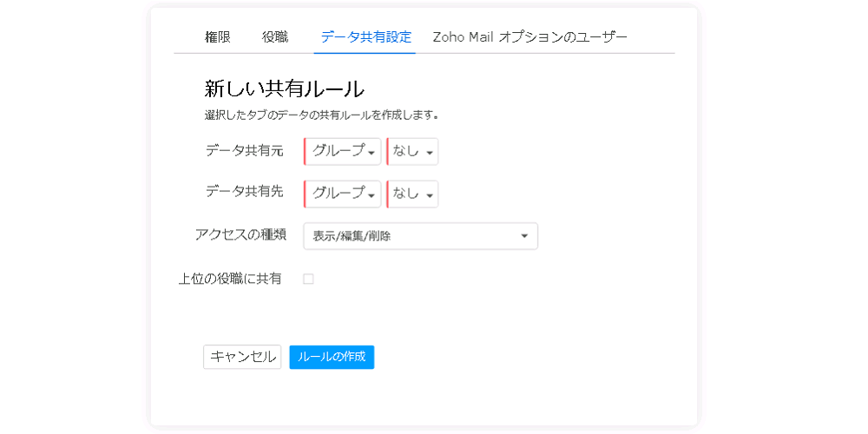The width and height of the screenshot is (868, 434).
Task: Click ルールの作成 button
Action: pos(332,357)
